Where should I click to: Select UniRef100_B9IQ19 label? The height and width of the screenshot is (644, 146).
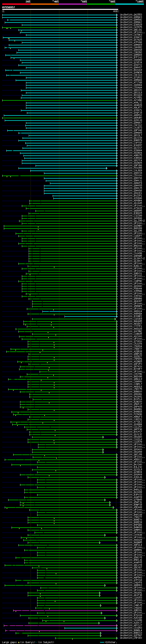[131, 95]
